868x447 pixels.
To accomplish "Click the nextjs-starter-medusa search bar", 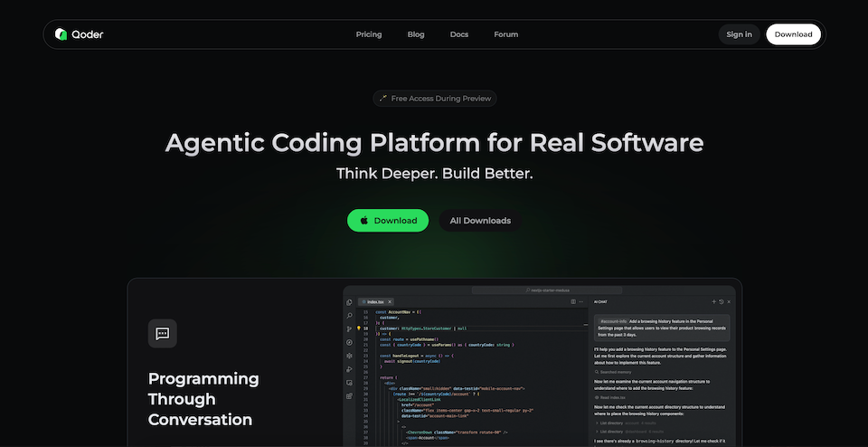I will [547, 290].
